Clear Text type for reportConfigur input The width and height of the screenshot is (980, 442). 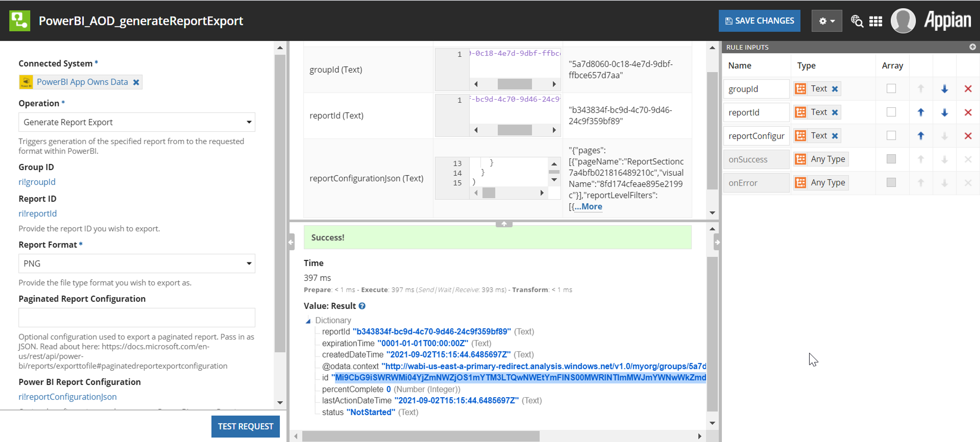coord(835,136)
